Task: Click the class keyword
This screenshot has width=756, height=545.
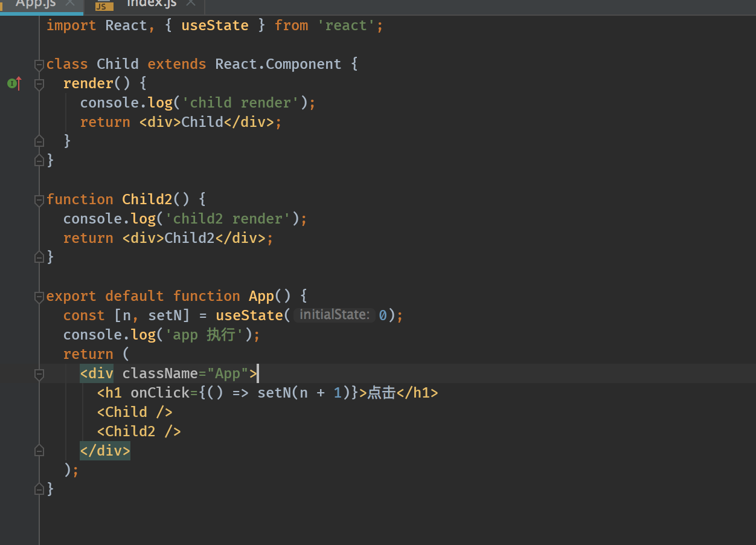Action: tap(67, 64)
